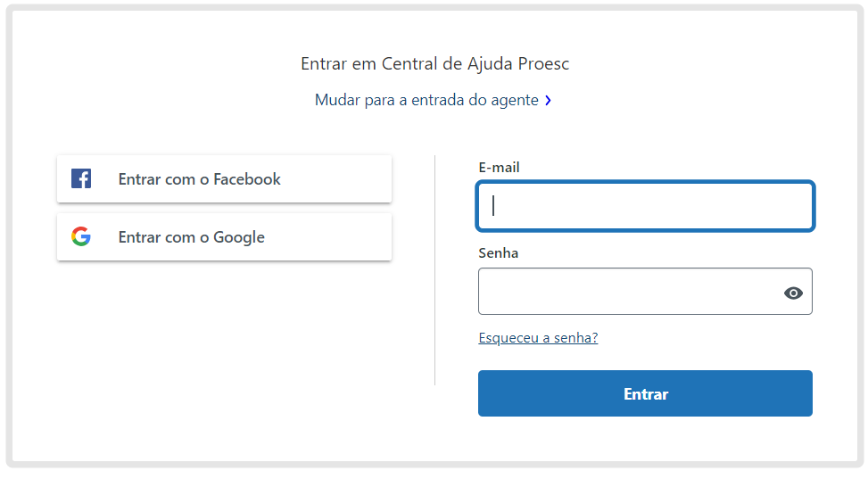Click the chevron after the agent link

548,100
